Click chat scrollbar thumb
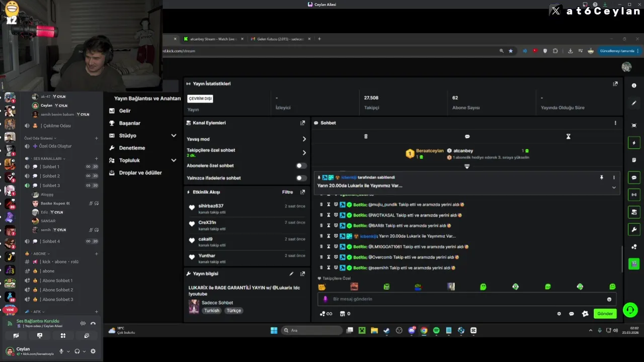644x362 pixels. (x=622, y=259)
